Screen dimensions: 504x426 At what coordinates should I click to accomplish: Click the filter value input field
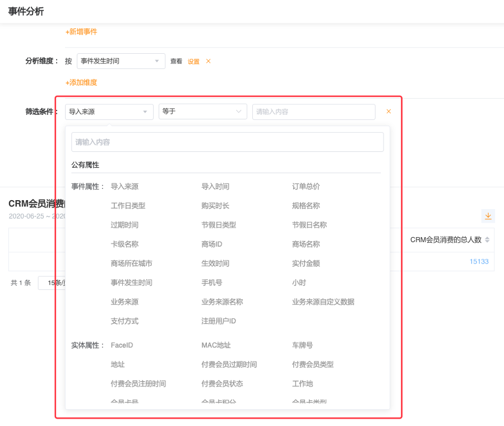313,112
